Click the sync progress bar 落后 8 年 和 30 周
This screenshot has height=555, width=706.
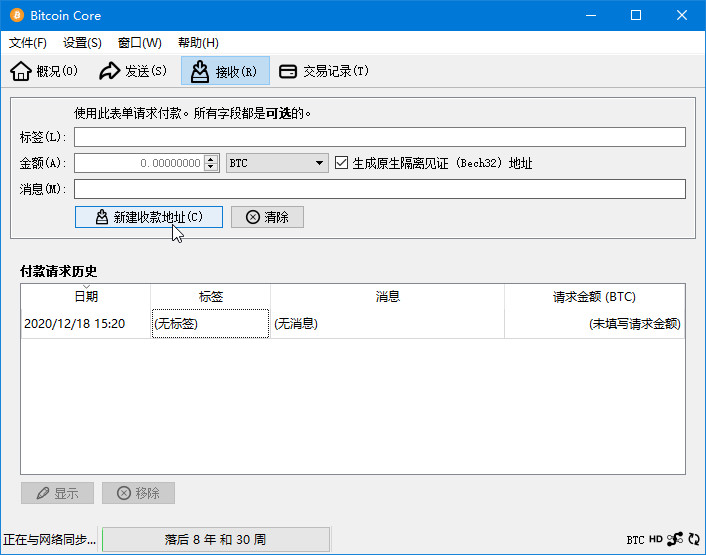pos(216,539)
